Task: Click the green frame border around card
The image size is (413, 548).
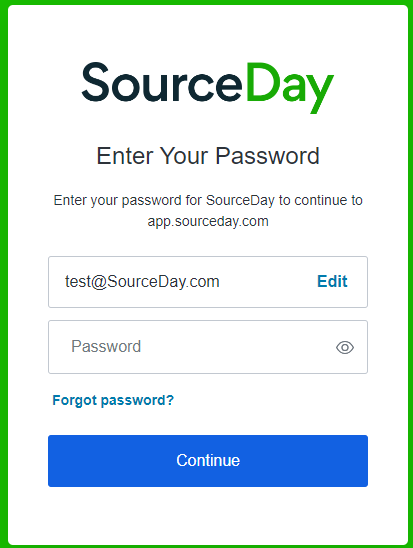Action: (3, 274)
